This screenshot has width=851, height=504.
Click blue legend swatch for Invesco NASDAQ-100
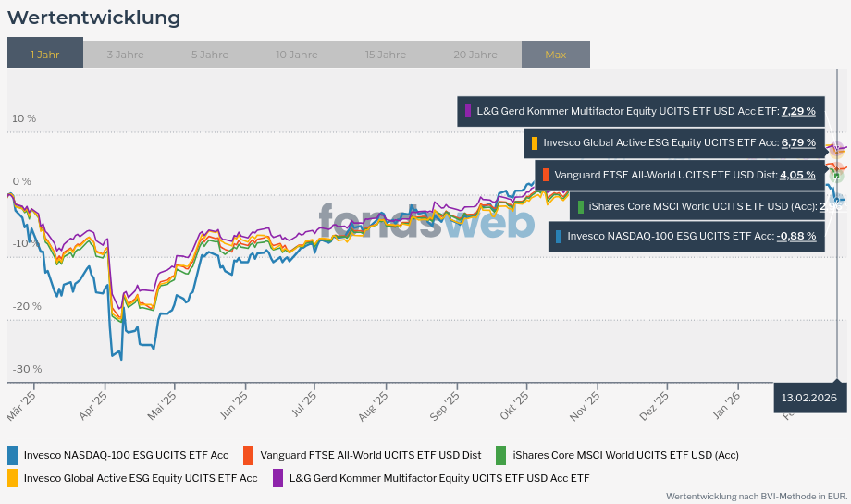[12, 455]
